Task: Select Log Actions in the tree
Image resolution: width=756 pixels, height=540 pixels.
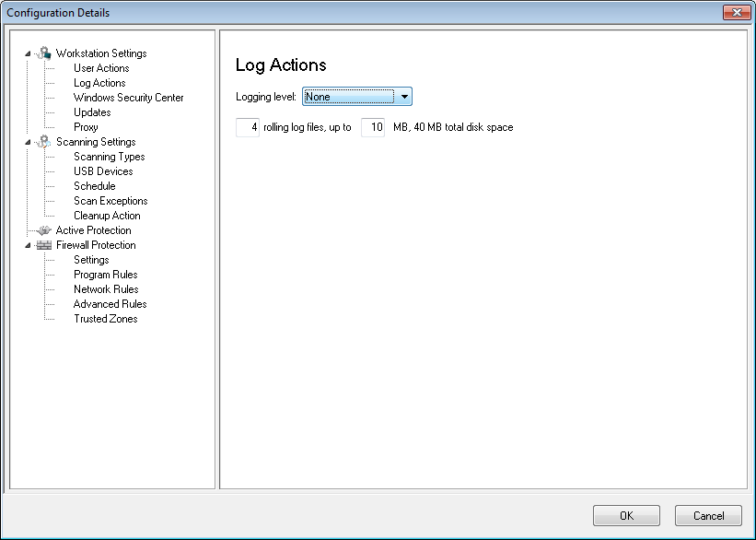Action: point(99,83)
